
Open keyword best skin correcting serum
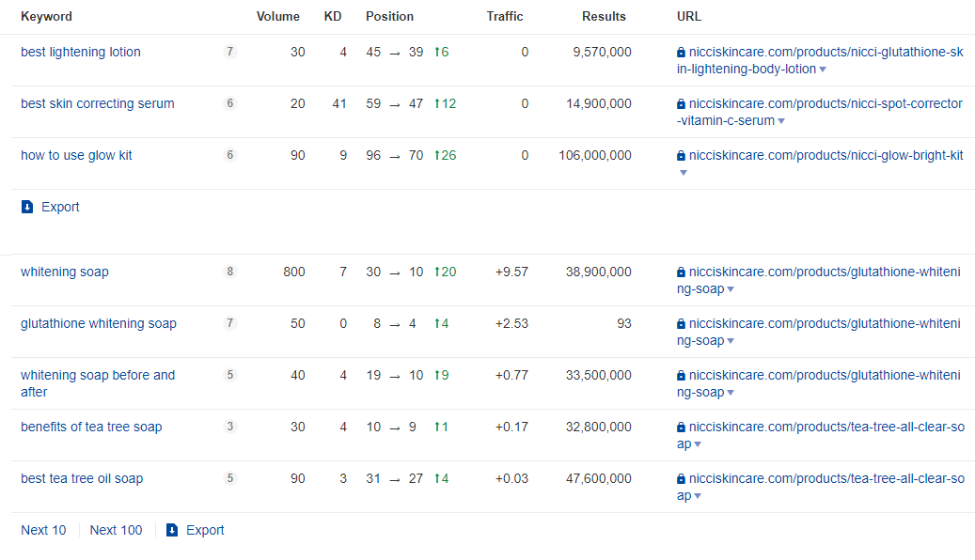tap(98, 103)
